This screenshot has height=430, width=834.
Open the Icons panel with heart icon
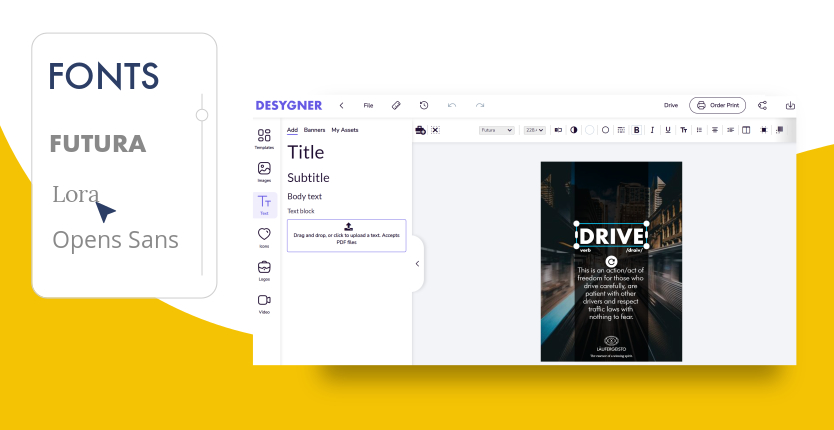tap(264, 238)
